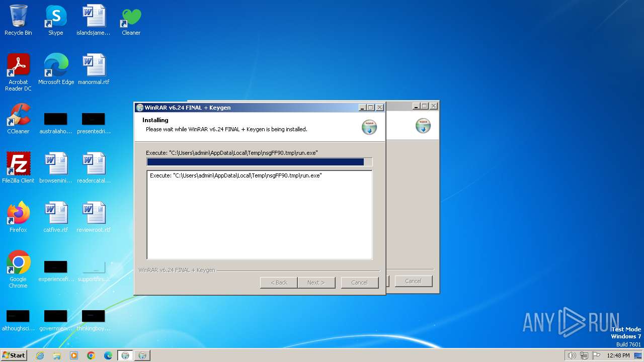Select the supportfirs file icon

click(94, 271)
